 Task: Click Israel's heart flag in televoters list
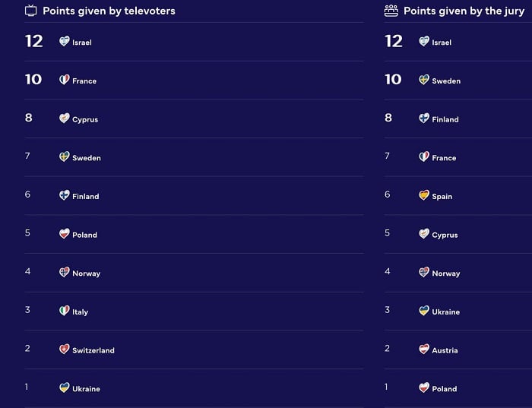pos(65,42)
